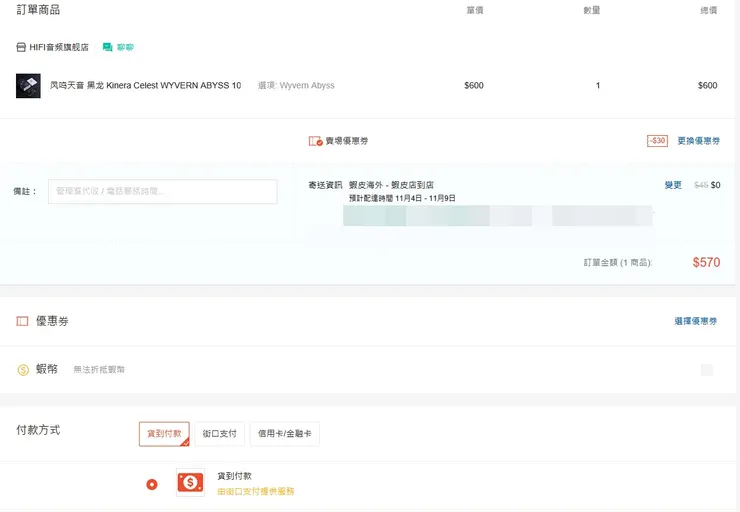
Task: Select the 街口支付 payment tab
Action: [219, 434]
